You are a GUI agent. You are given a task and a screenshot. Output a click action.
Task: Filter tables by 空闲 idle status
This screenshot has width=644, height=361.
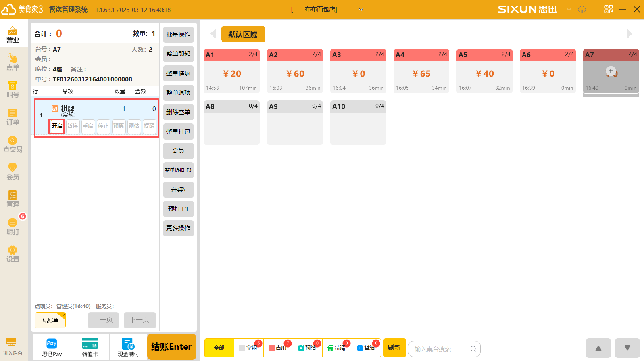249,348
